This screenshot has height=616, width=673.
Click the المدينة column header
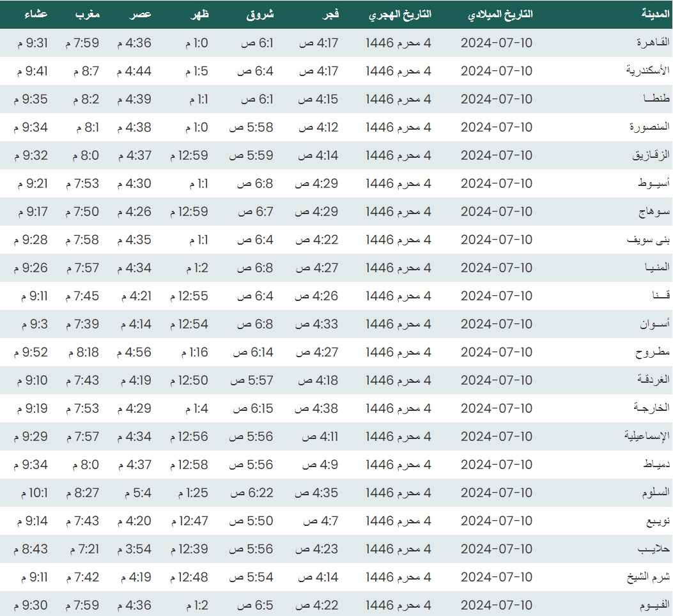[655, 14]
